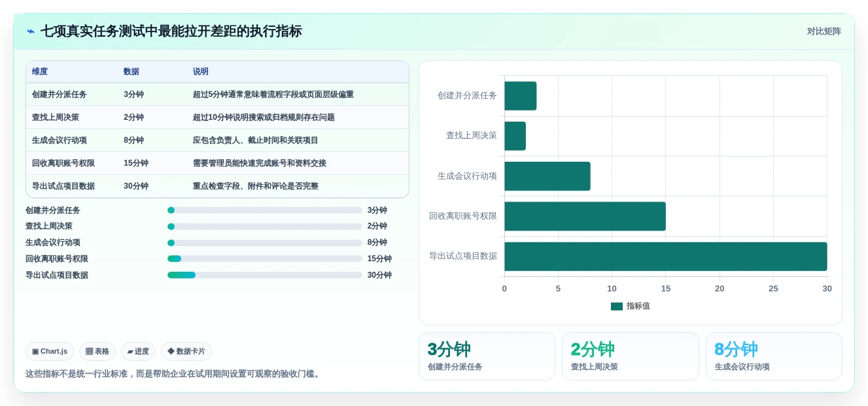Click the chart bar for 查找上周决策
Image resolution: width=868 pixels, height=406 pixels.
point(515,136)
